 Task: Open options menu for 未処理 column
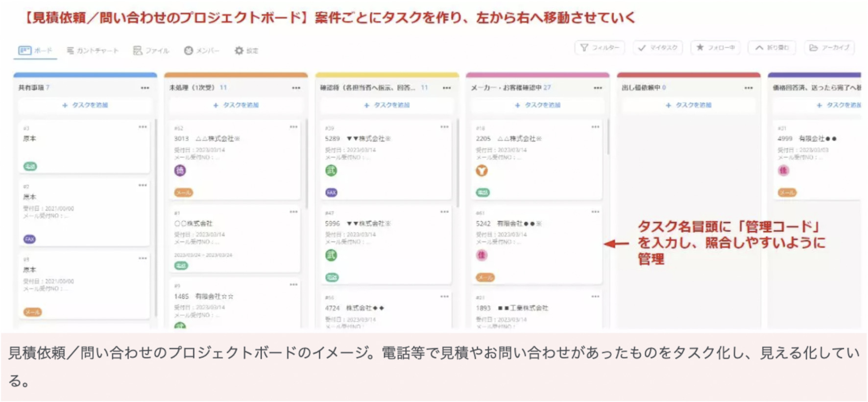(x=296, y=88)
